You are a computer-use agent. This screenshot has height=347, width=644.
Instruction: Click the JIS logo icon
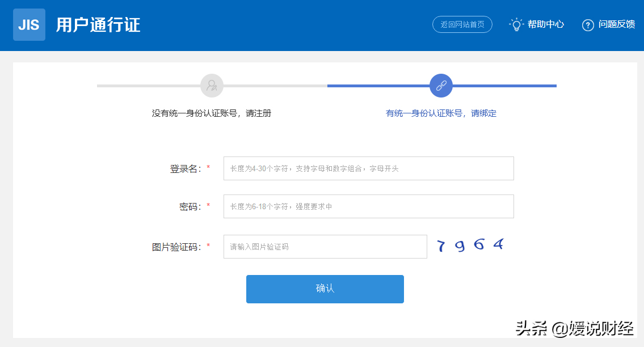(29, 24)
